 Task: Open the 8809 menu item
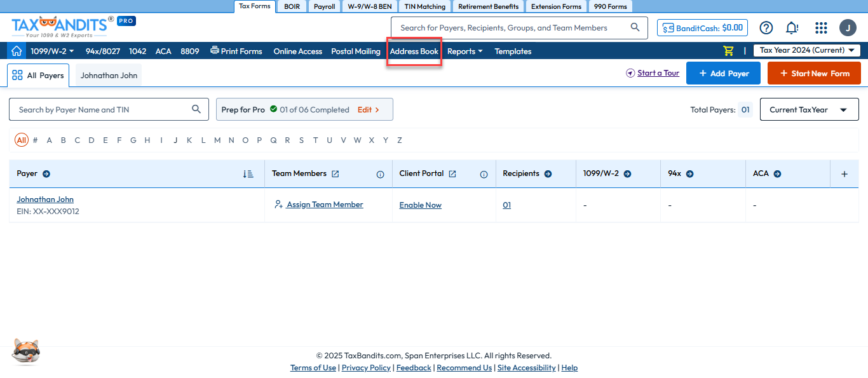(x=190, y=51)
